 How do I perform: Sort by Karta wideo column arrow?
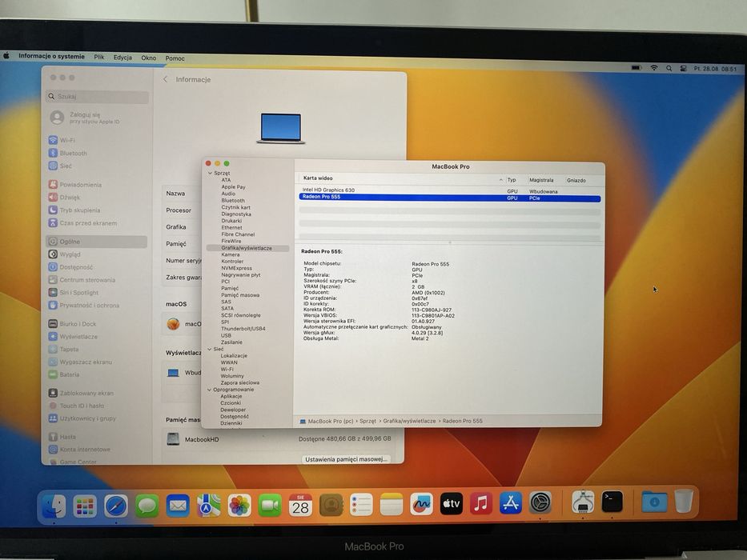tap(500, 179)
